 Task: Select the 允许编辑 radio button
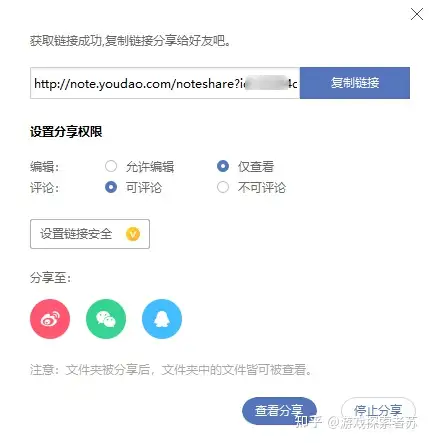pos(111,166)
